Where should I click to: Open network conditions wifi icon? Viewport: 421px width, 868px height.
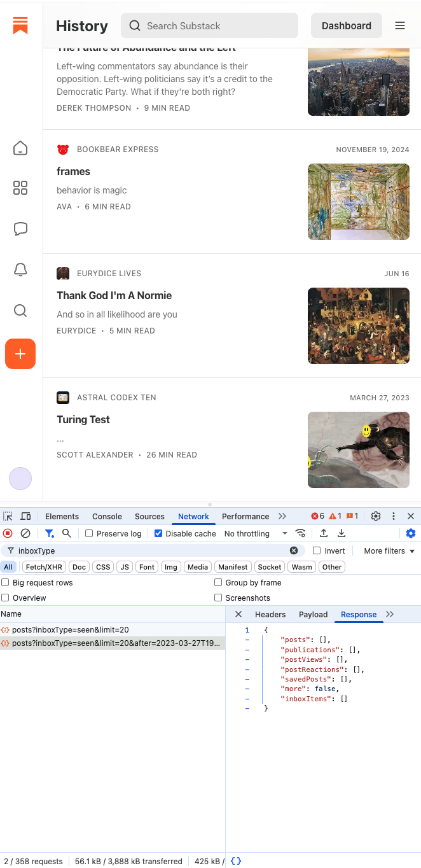[300, 533]
